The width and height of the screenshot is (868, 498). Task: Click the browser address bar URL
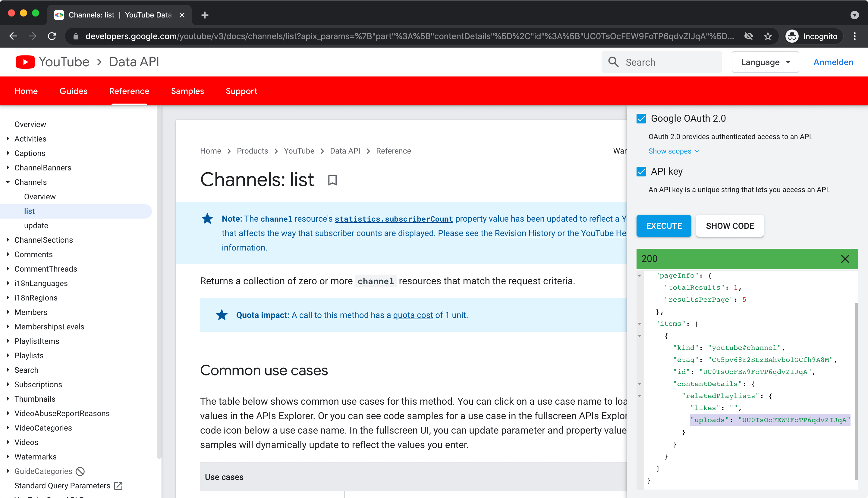click(409, 36)
